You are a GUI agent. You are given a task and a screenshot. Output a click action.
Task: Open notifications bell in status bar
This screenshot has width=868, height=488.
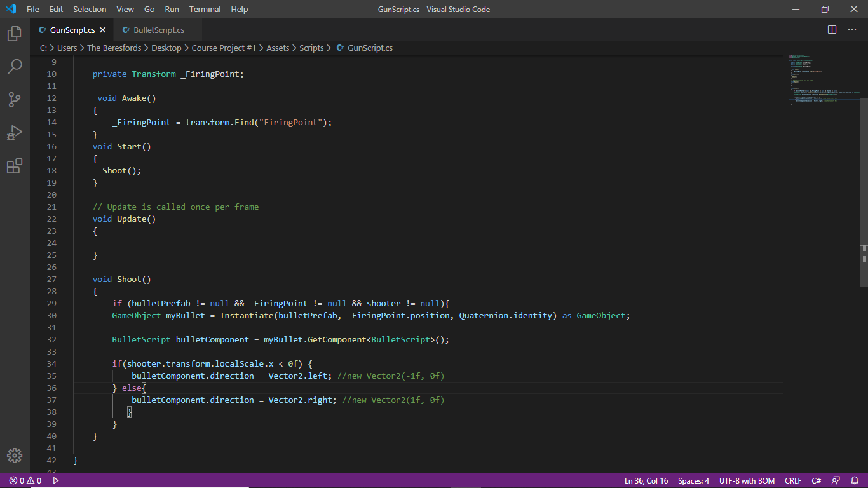coord(855,481)
